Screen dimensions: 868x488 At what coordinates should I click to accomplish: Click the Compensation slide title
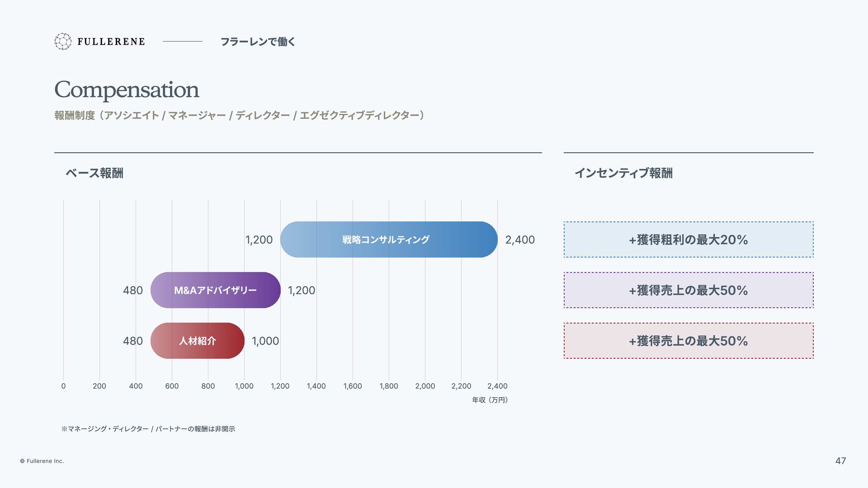click(x=127, y=89)
